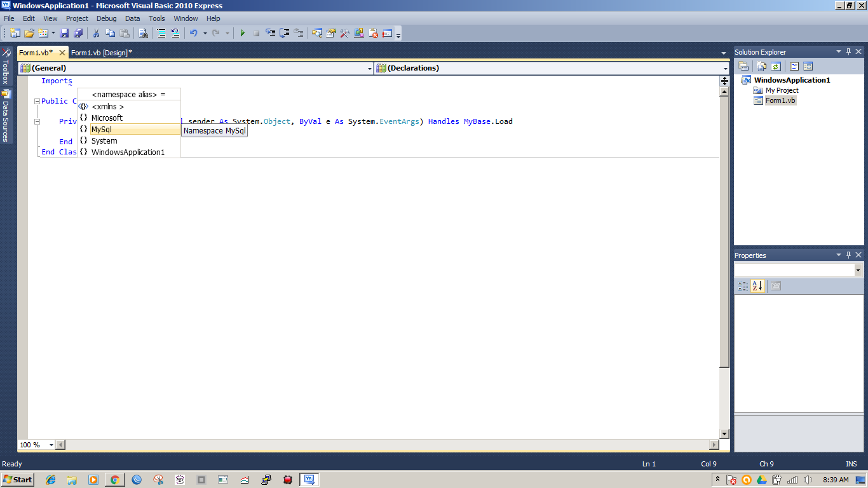Close the Form1.vb code tab
The image size is (868, 488).
tap(62, 53)
